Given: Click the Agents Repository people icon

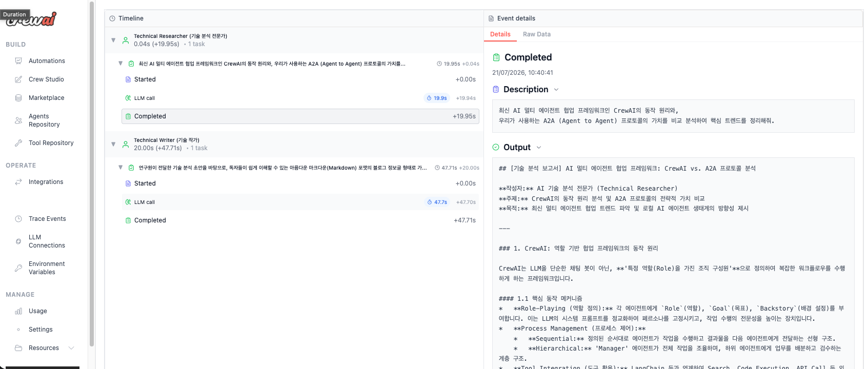Looking at the screenshot, I should click(18, 120).
